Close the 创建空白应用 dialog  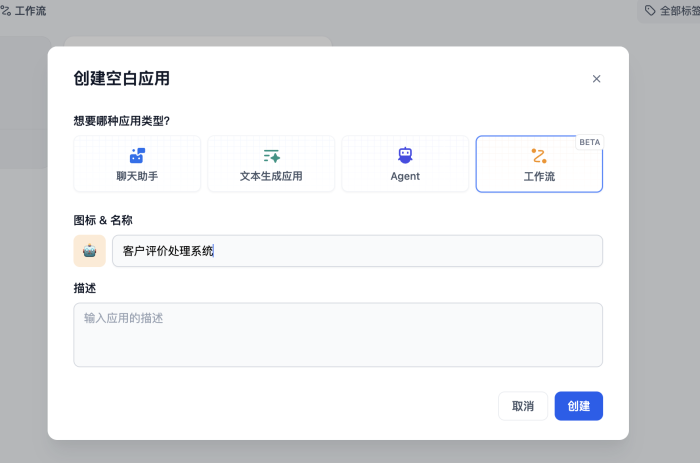[597, 79]
